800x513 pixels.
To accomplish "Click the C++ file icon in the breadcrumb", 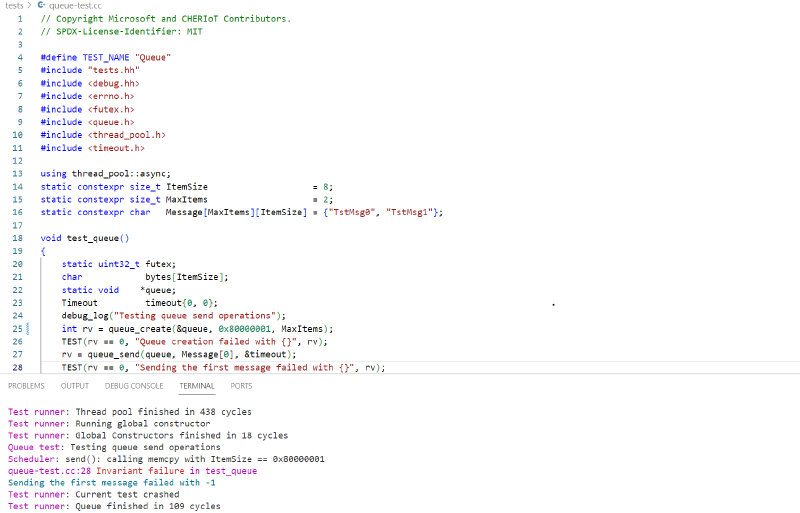I will [x=41, y=5].
